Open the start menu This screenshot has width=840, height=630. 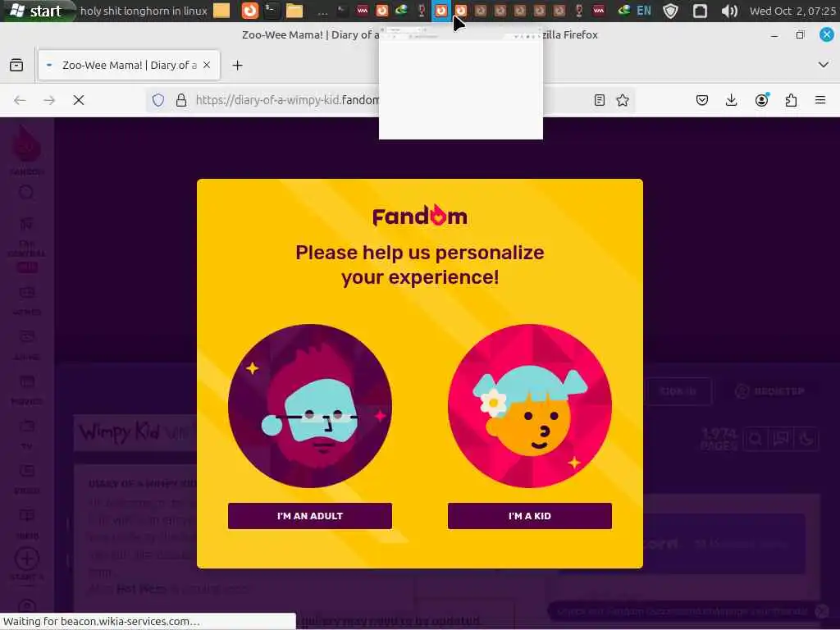[x=38, y=11]
